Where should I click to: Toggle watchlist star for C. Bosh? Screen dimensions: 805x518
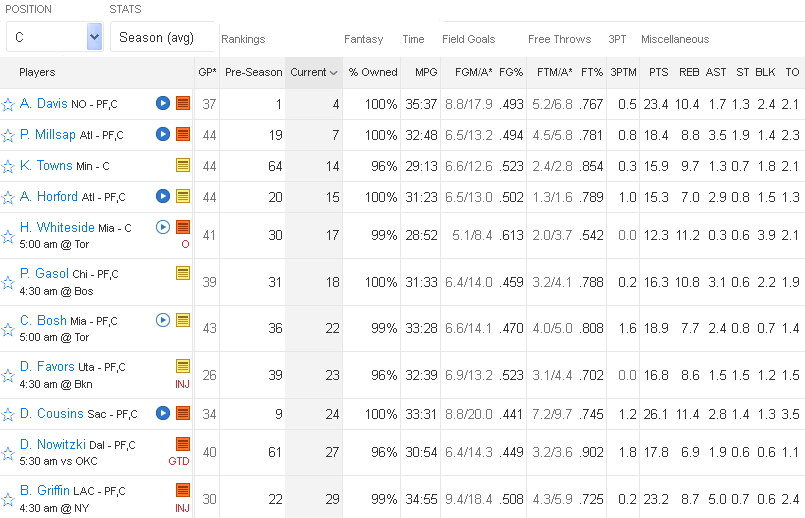8,330
